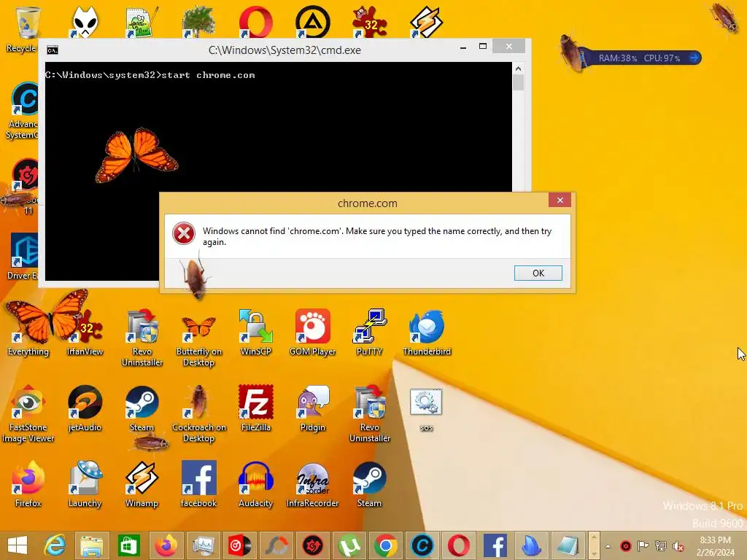
Task: Open Opera from the taskbar
Action: tap(459, 545)
